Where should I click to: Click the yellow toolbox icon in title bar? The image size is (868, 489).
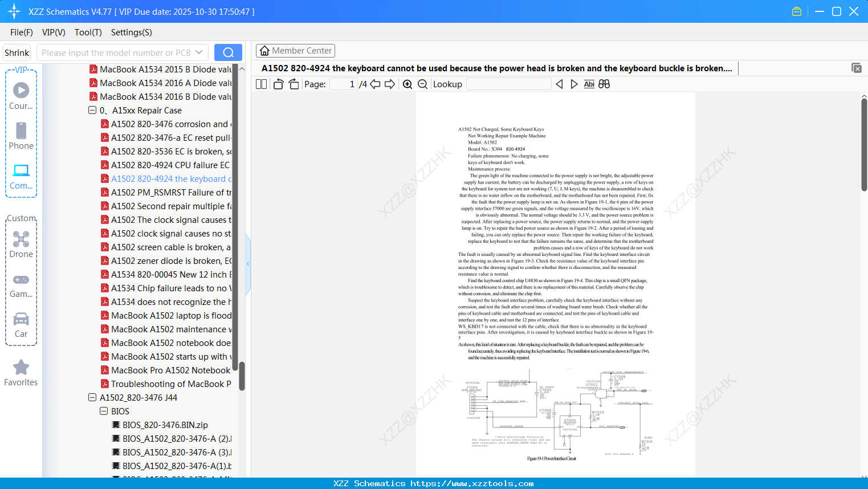pyautogui.click(x=797, y=11)
